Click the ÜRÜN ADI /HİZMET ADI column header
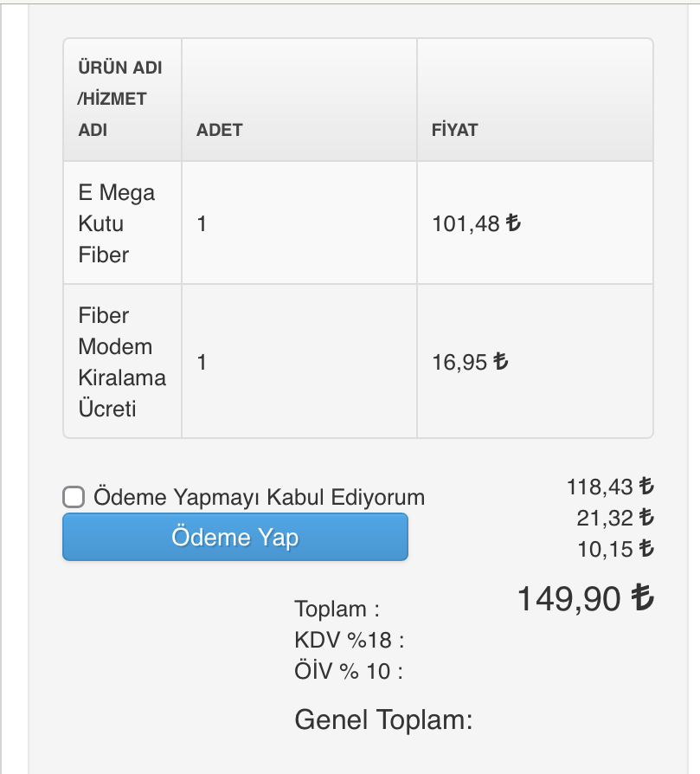Viewport: 700px width, 774px height. pyautogui.click(x=120, y=99)
